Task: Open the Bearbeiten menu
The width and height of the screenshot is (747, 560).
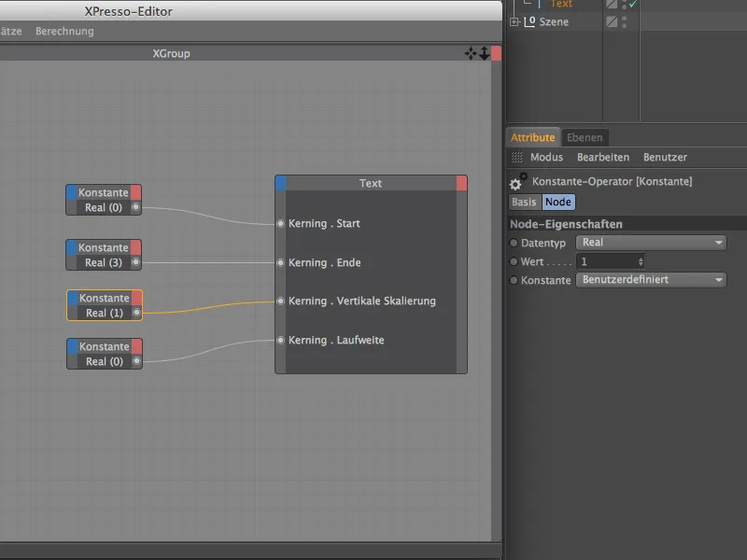Action: (603, 157)
